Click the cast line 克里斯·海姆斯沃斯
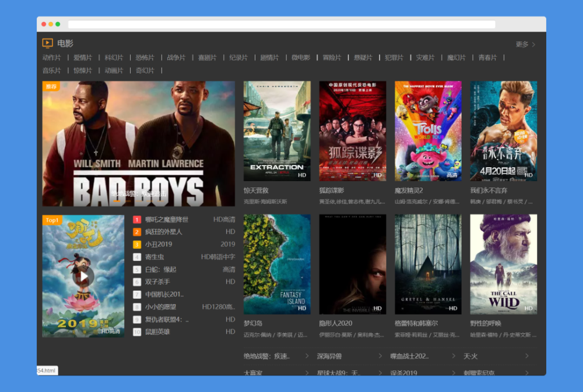The height and width of the screenshot is (392, 583). (265, 202)
